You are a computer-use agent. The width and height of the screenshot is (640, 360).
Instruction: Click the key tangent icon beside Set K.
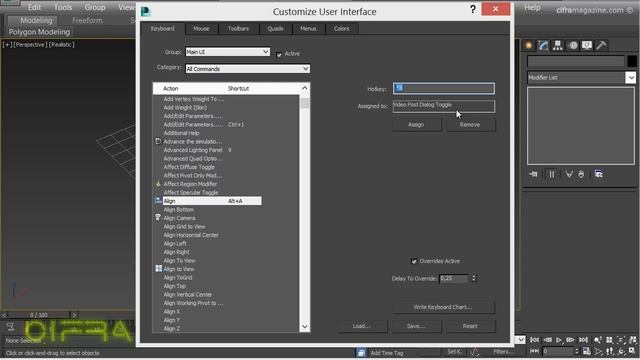tap(474, 352)
